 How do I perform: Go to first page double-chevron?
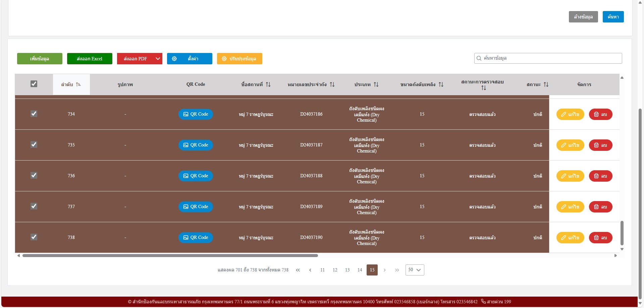[x=298, y=270]
